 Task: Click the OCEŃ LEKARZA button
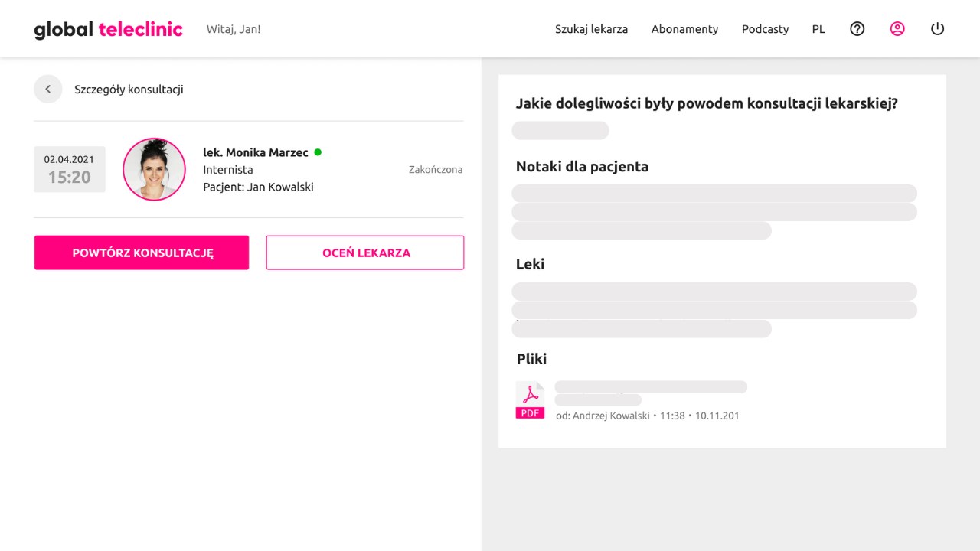365,253
